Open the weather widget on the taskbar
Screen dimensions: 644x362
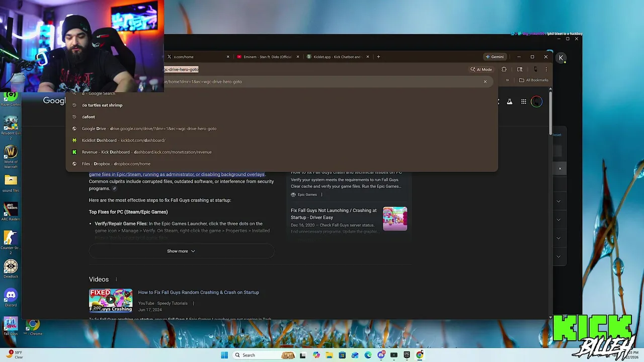tap(14, 355)
